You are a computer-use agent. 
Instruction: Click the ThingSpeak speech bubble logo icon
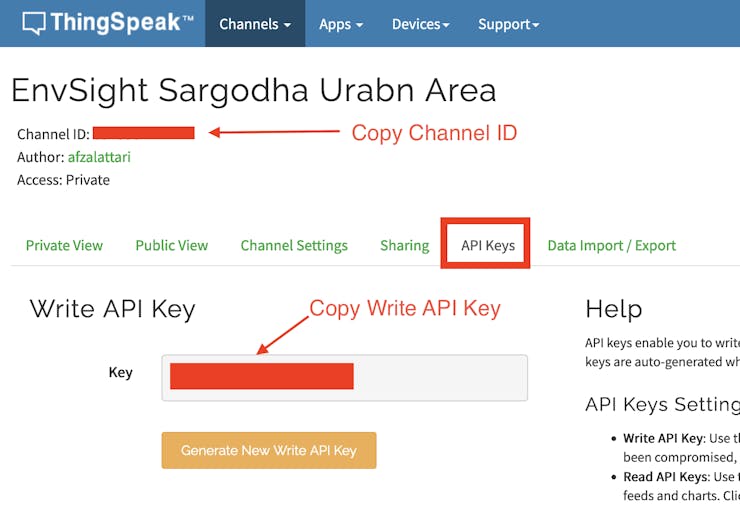click(x=35, y=23)
